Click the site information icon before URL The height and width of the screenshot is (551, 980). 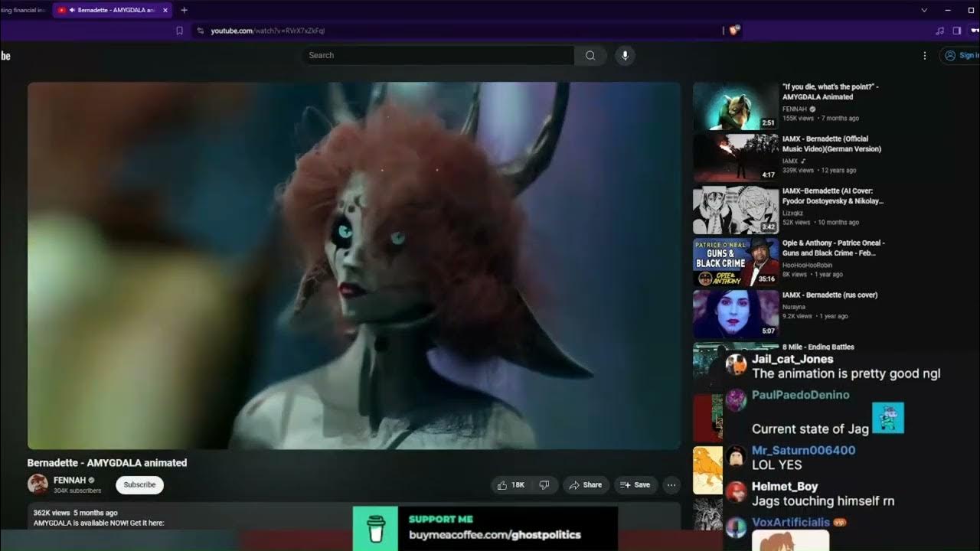click(x=201, y=31)
